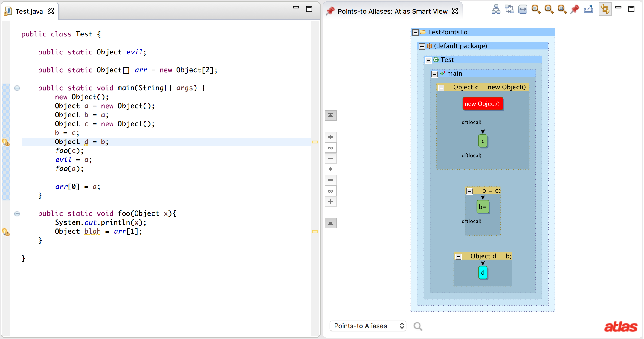
Task: Close the Test.java tab
Action: [51, 11]
